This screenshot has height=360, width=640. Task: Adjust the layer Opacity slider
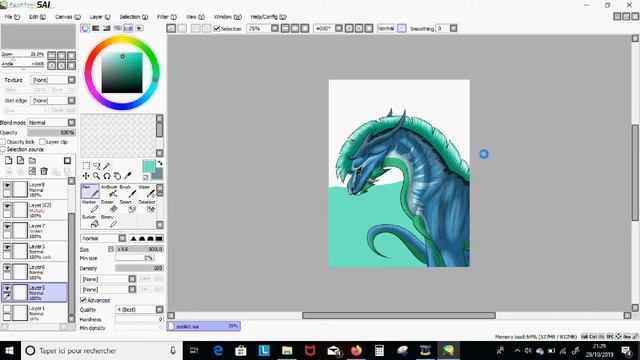pos(51,133)
